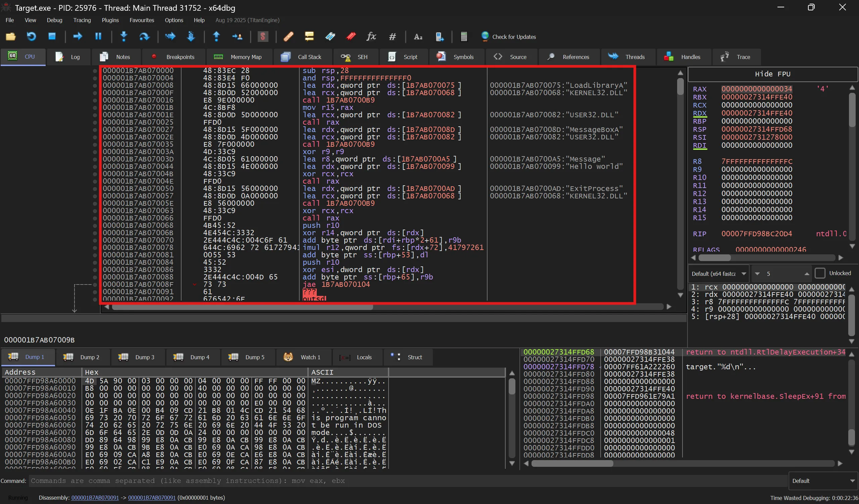The width and height of the screenshot is (859, 504).
Task: Decrease argument count with down arrow
Action: coord(757,274)
